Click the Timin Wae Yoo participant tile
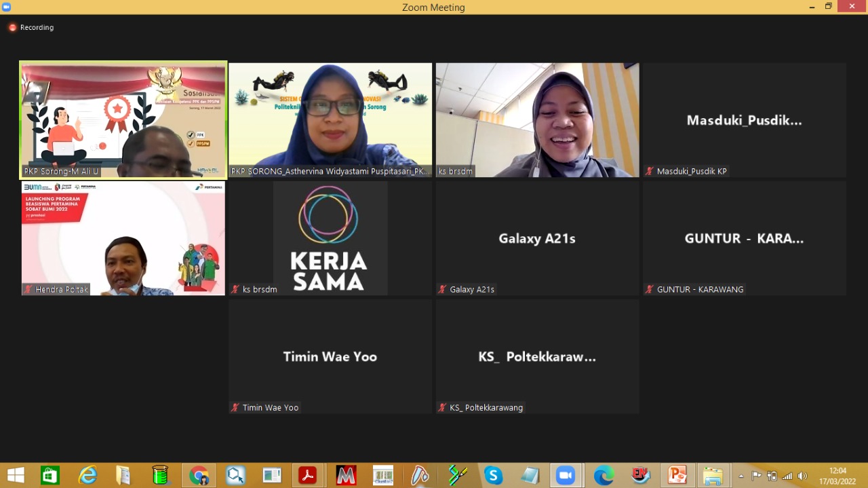 click(x=330, y=356)
